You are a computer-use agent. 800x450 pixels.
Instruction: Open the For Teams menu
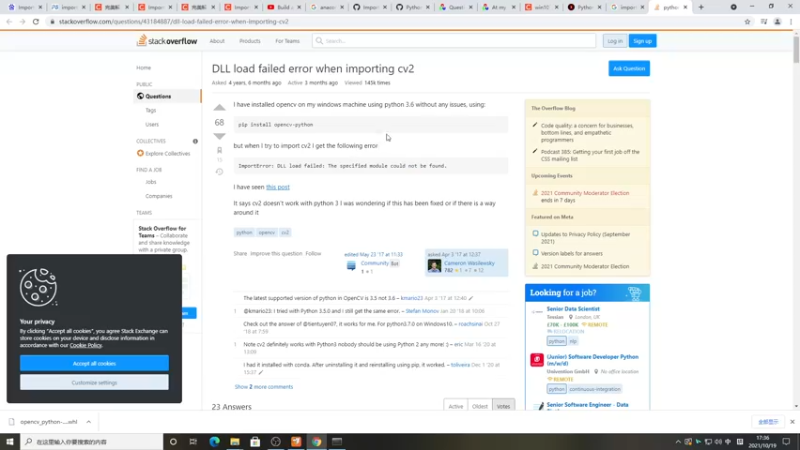[x=287, y=41]
